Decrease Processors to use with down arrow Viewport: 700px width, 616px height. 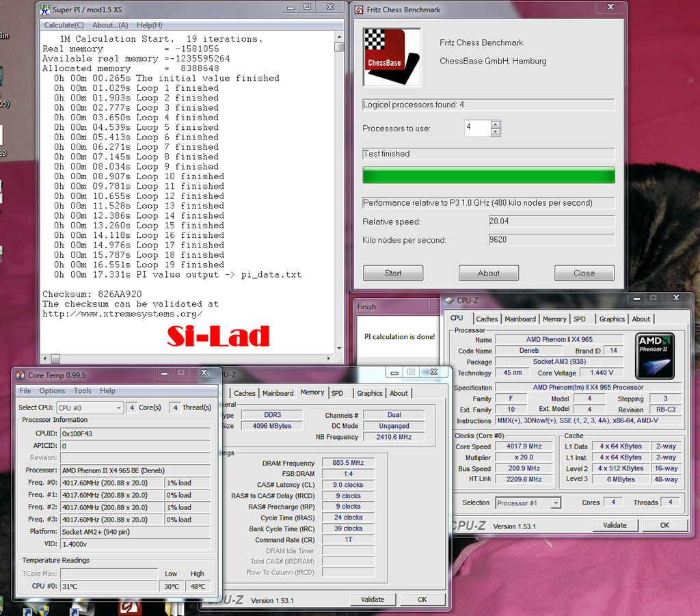tap(495, 132)
